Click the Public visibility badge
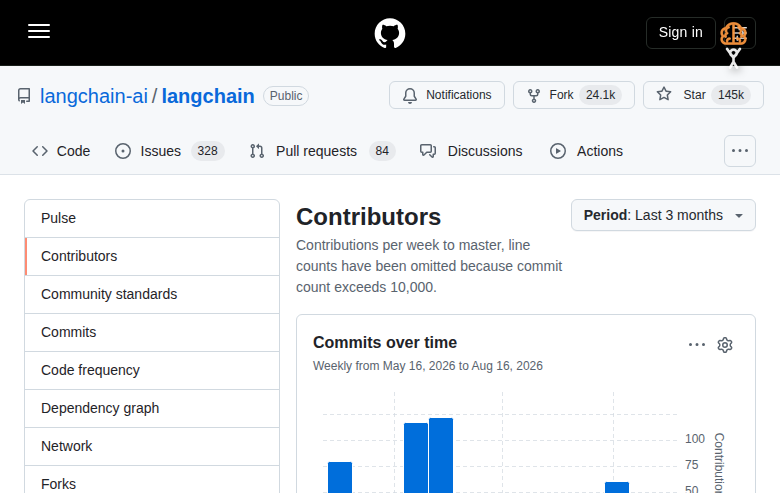 point(286,96)
